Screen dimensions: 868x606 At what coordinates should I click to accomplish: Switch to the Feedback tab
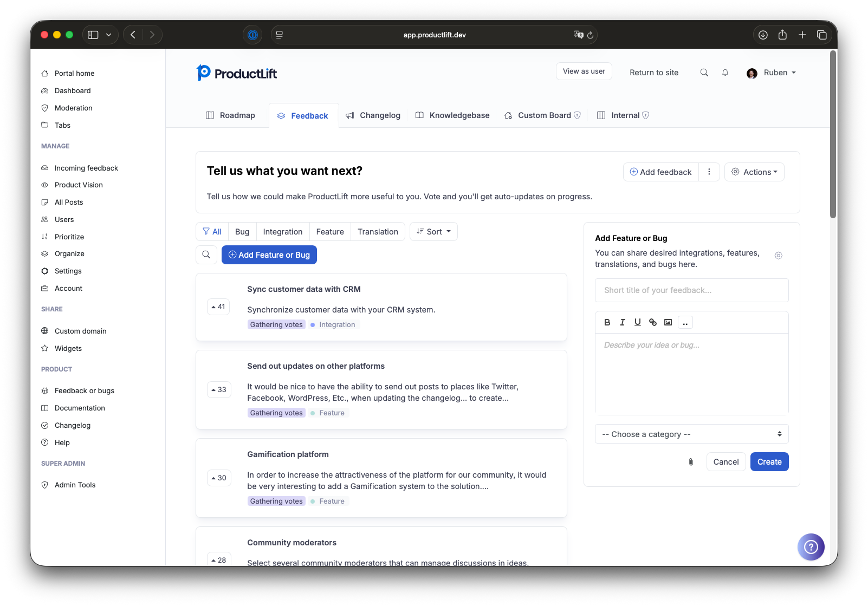point(303,115)
